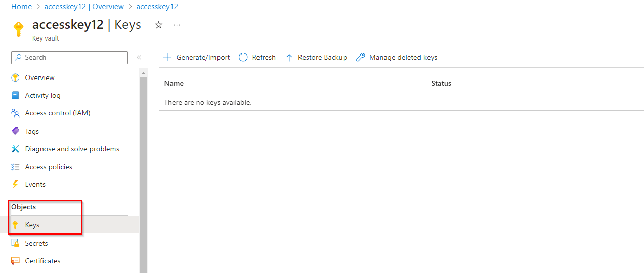Click the Manage deleted keys label
Image resolution: width=644 pixels, height=273 pixels.
tap(403, 57)
